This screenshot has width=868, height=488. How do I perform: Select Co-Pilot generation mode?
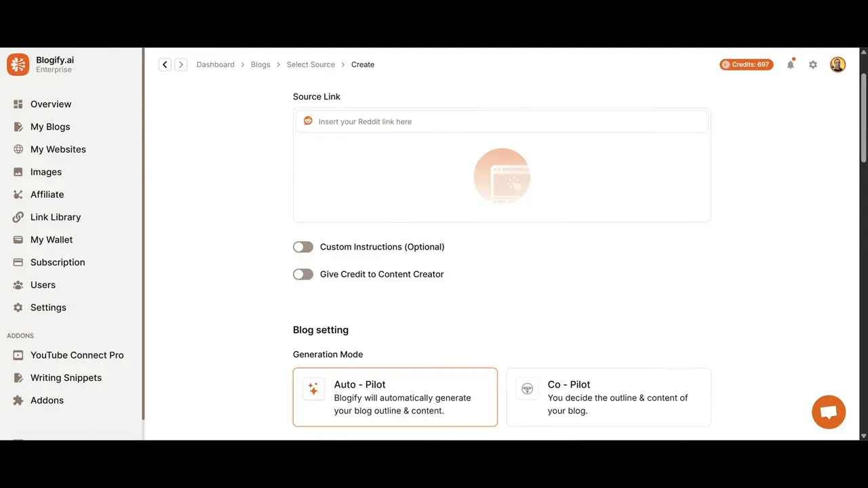point(608,397)
